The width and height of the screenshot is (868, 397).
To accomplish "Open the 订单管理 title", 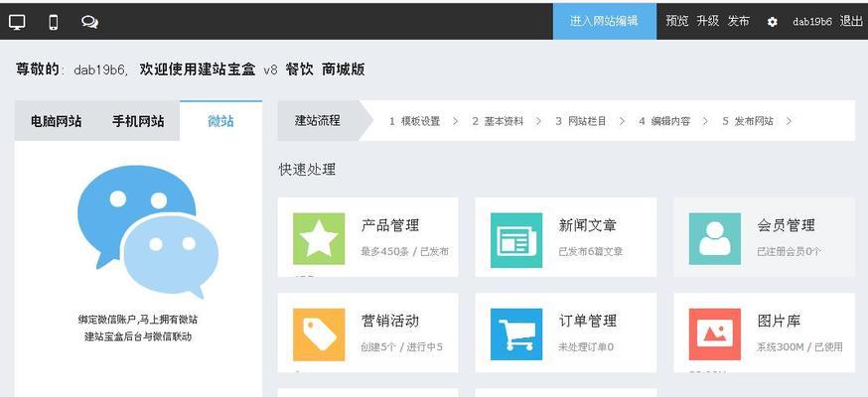I will [588, 321].
